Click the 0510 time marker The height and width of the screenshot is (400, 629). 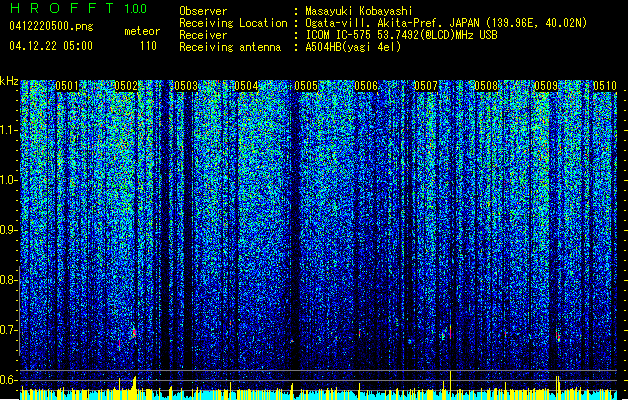coord(605,86)
